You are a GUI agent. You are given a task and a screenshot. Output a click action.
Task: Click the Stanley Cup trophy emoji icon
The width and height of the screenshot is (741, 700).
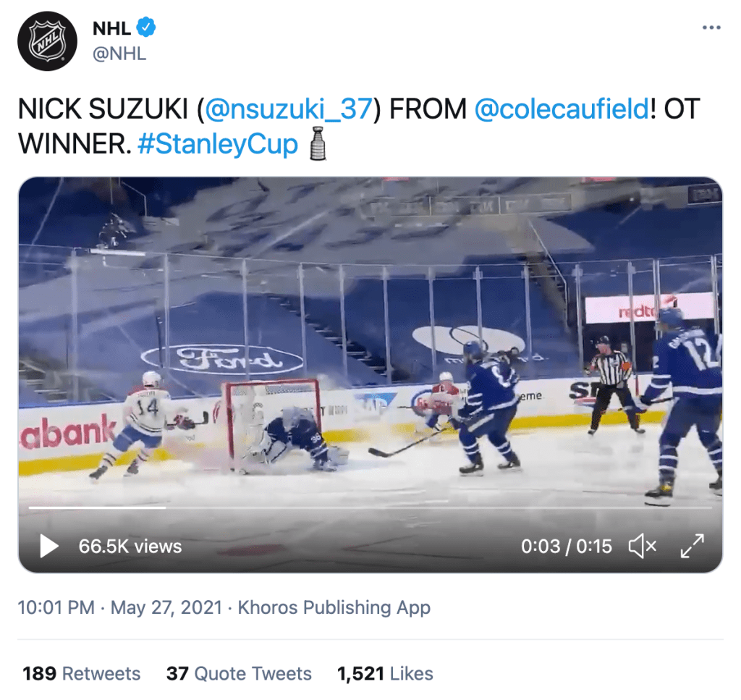[x=318, y=143]
